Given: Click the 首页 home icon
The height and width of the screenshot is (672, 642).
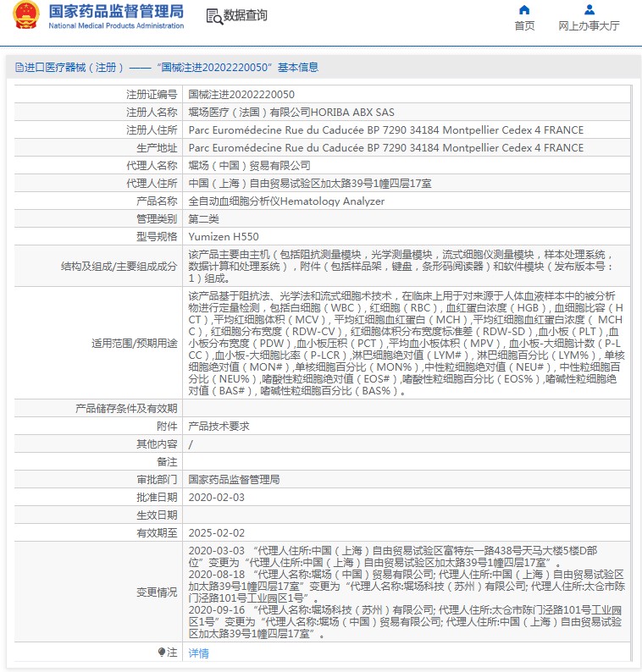Looking at the screenshot, I should (x=524, y=10).
